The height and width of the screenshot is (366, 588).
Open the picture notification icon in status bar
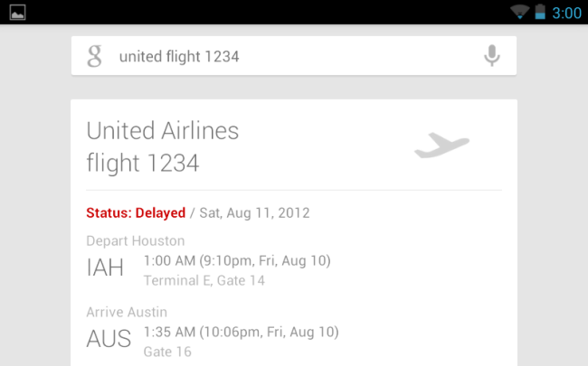tap(18, 13)
